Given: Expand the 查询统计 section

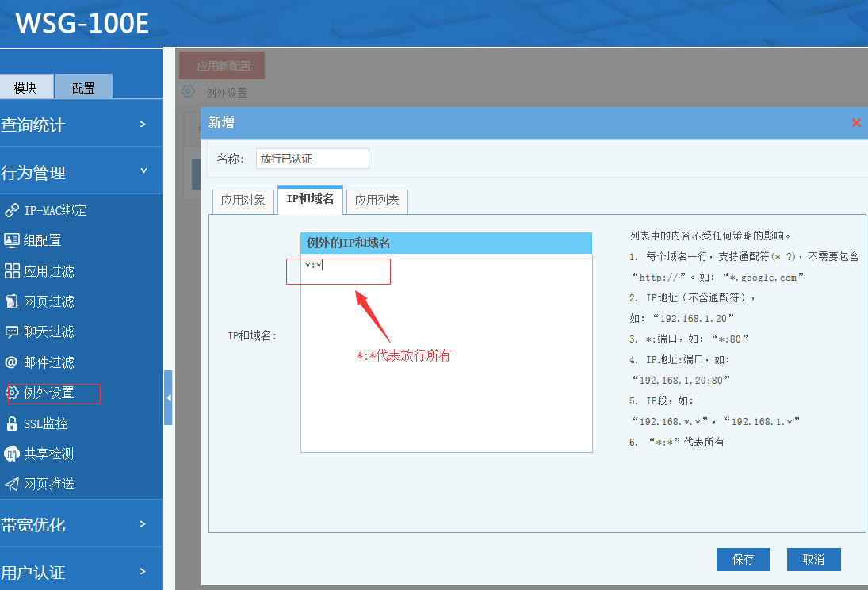Looking at the screenshot, I should click(x=81, y=124).
